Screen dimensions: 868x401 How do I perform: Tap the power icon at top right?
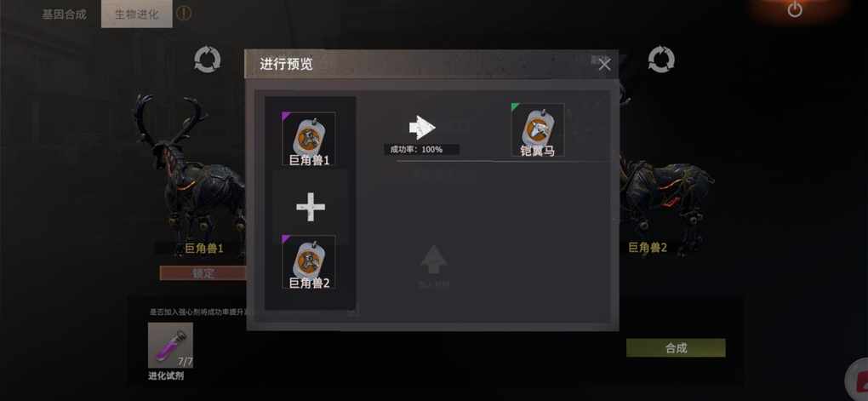click(795, 9)
